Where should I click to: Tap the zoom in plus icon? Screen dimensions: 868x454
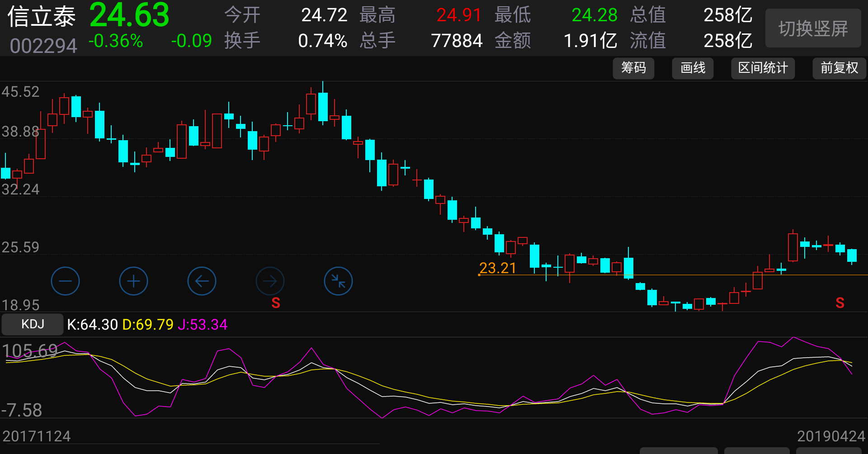[x=133, y=281]
